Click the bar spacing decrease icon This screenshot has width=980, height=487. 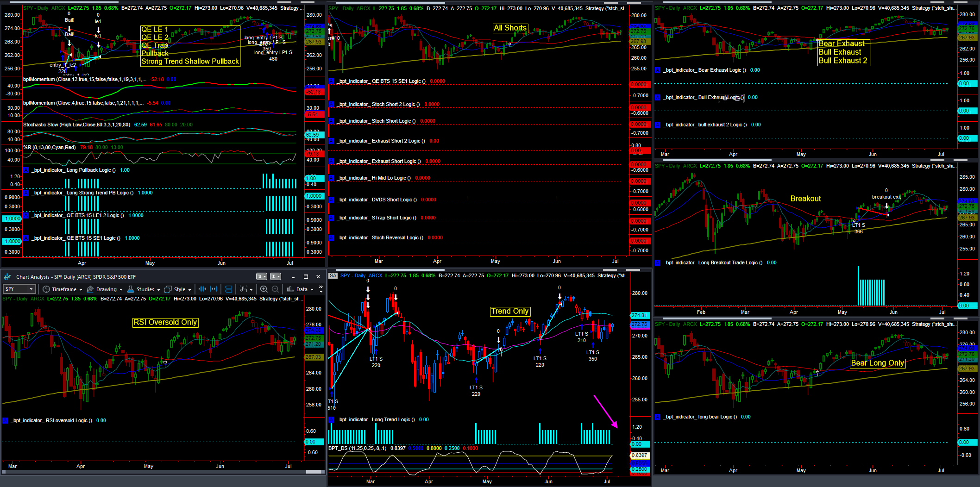(x=202, y=289)
